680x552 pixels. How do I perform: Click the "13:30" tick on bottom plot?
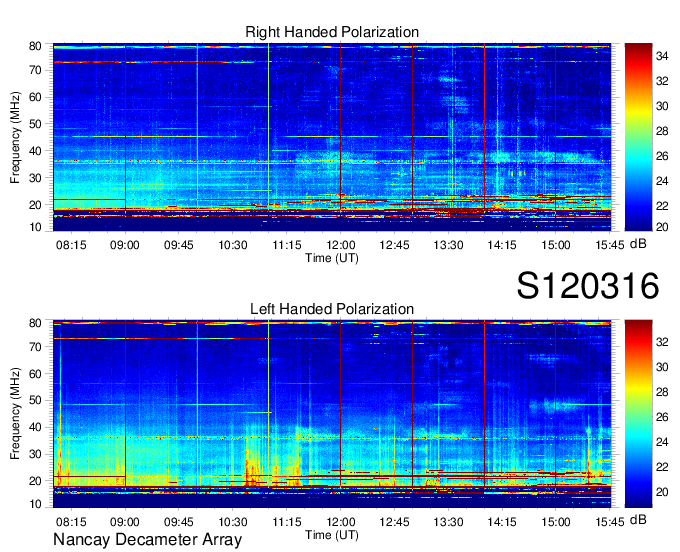coord(448,522)
